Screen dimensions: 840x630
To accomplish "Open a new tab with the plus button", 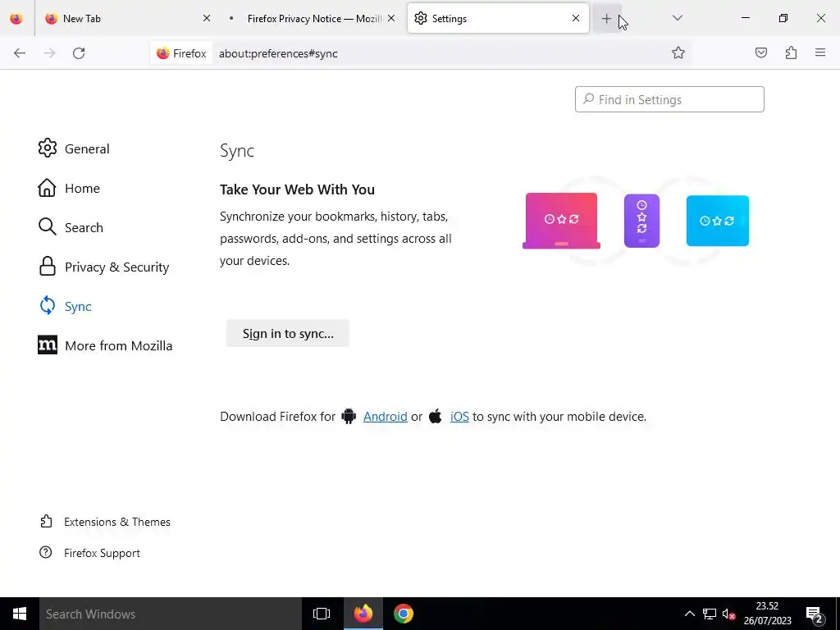I will (x=606, y=19).
